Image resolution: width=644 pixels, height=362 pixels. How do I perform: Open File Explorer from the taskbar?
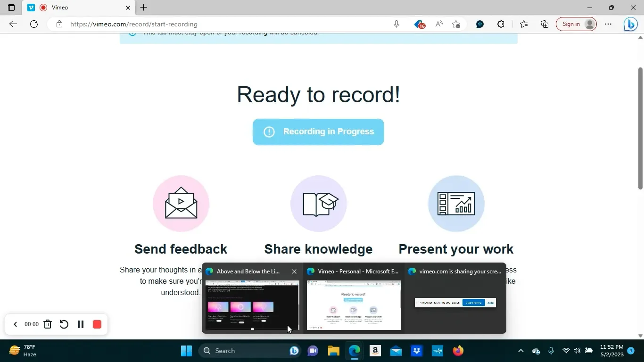coord(334,351)
